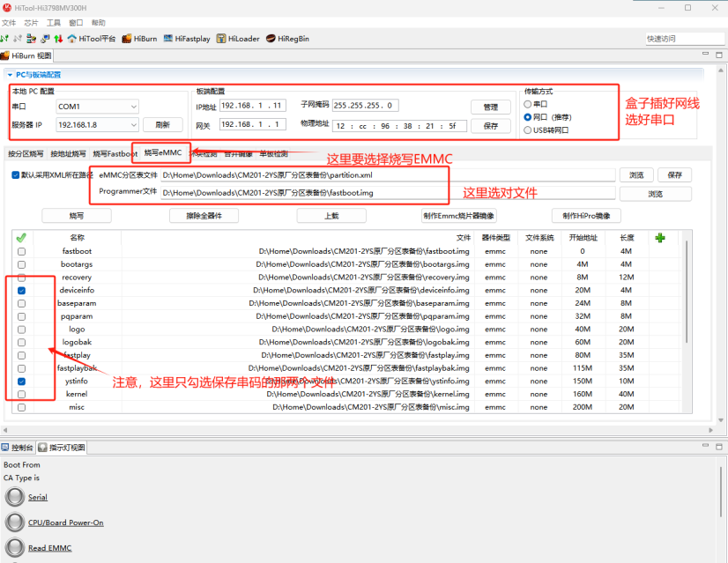Select the USB转网口 transfer mode
728x563 pixels.
pos(528,130)
